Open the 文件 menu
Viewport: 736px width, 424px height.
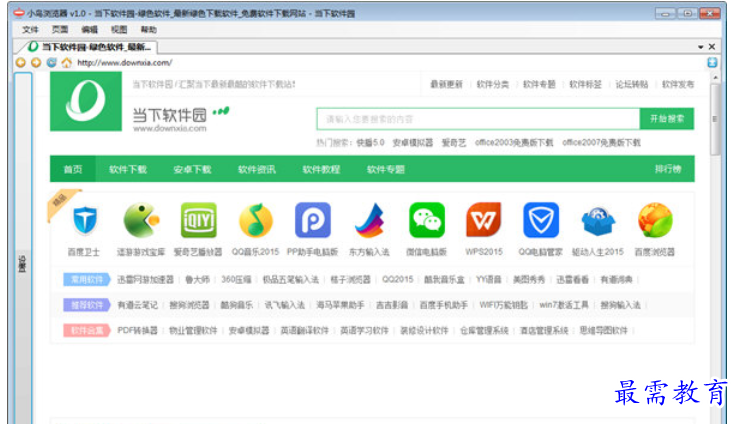(x=30, y=30)
